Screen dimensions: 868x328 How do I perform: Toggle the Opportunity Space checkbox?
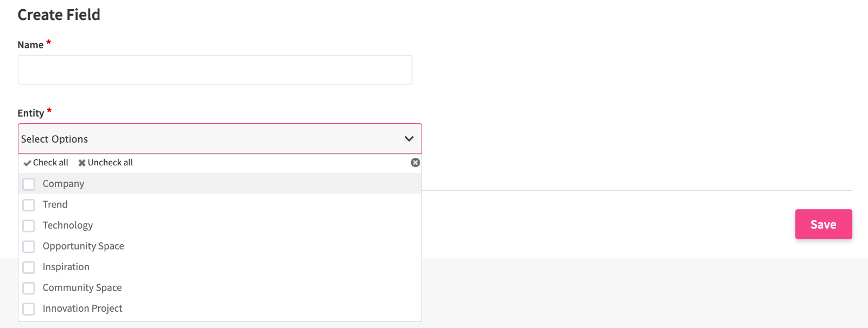click(x=29, y=246)
